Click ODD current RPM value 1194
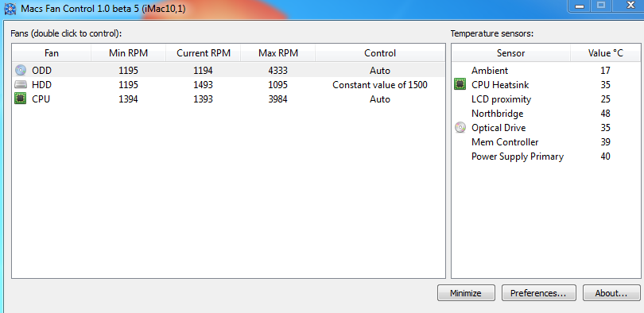The image size is (644, 313). point(203,71)
